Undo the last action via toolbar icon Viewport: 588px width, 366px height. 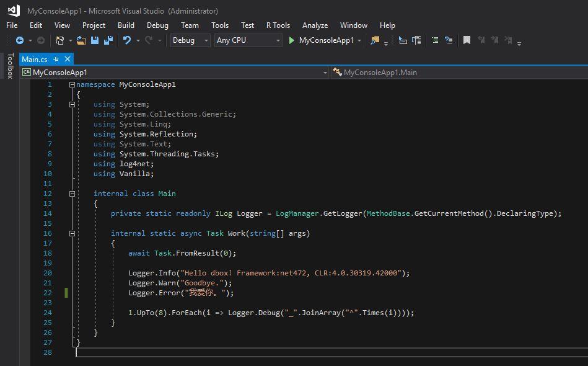click(127, 40)
